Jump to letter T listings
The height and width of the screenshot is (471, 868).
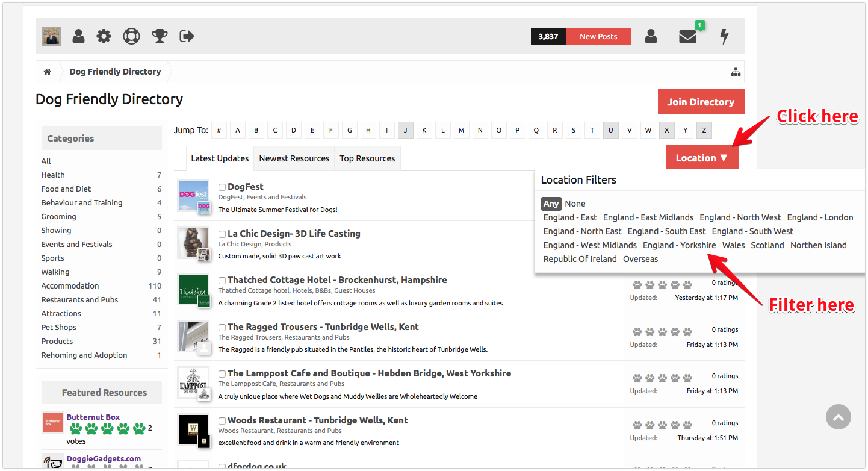[592, 130]
